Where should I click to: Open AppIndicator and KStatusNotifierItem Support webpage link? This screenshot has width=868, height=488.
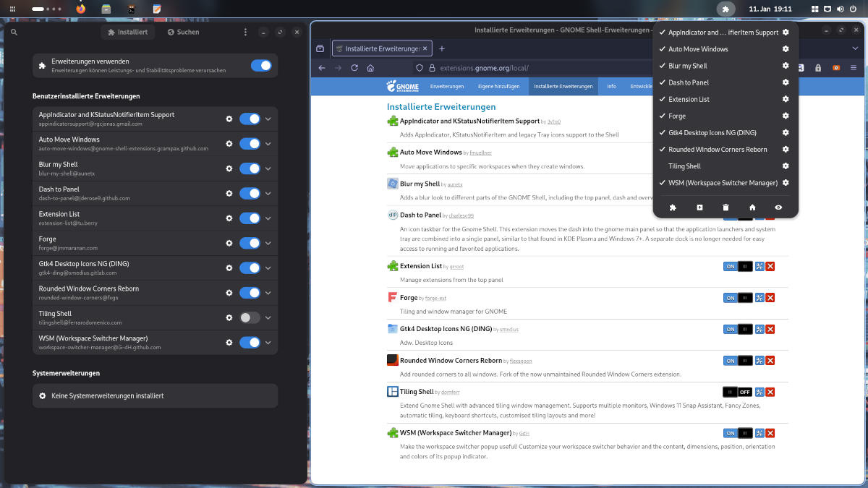click(x=469, y=121)
